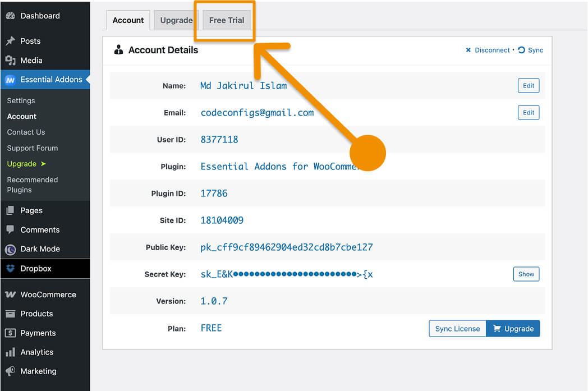Open the Products menu

[45, 314]
